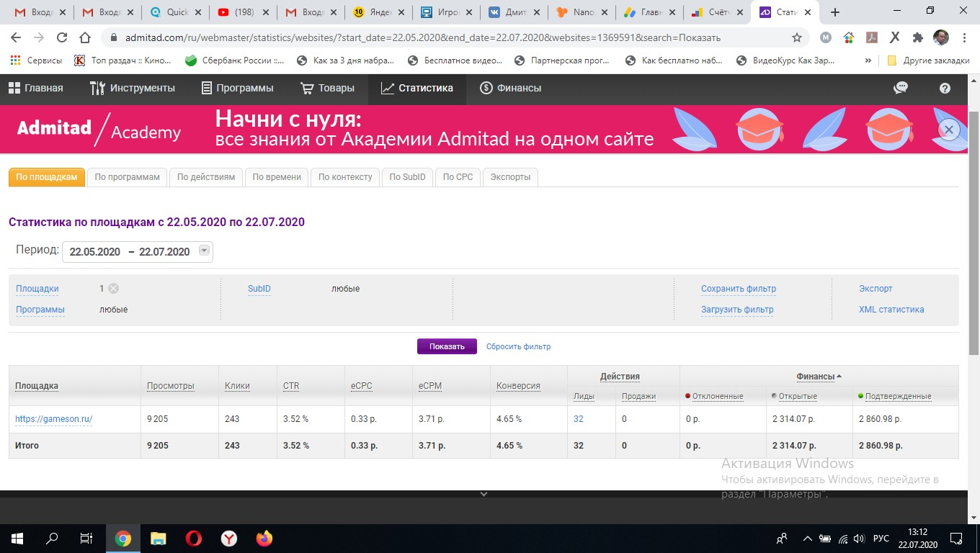This screenshot has width=980, height=553.
Task: Remove the selected площадка filter
Action: pos(113,289)
